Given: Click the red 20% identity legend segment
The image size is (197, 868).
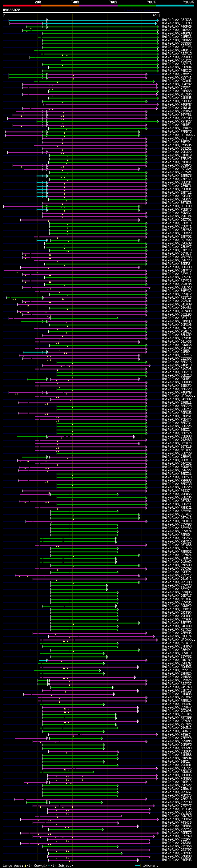Looking at the screenshot, I should click(x=22, y=6).
